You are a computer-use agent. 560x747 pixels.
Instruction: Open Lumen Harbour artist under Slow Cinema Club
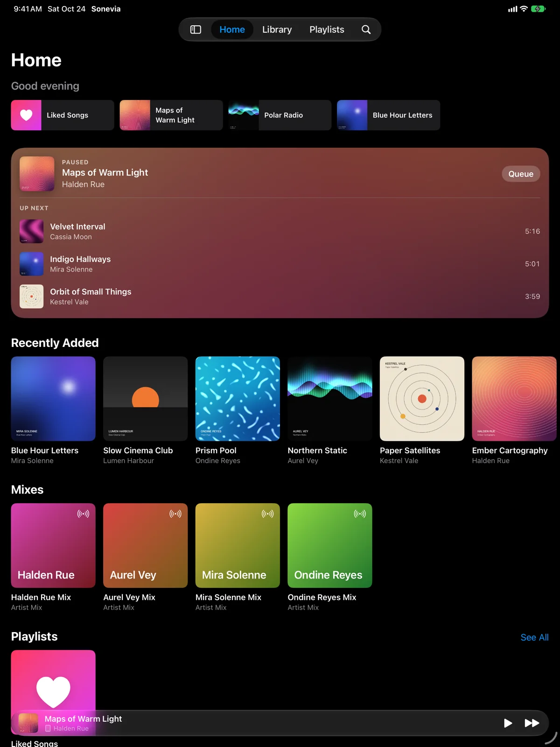coord(128,461)
